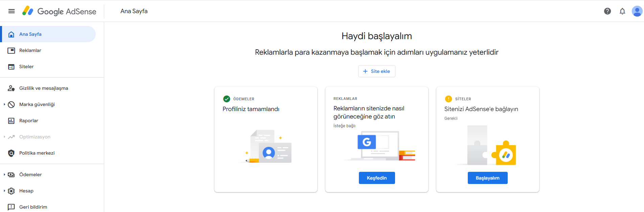The width and height of the screenshot is (644, 212).
Task: Click the yellow warning icon on Siteler card
Action: (448, 99)
